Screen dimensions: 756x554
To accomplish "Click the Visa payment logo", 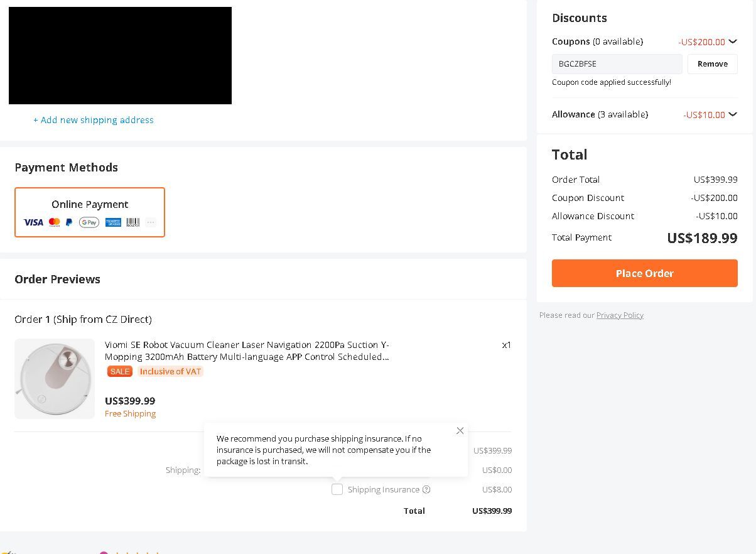I will coord(33,222).
